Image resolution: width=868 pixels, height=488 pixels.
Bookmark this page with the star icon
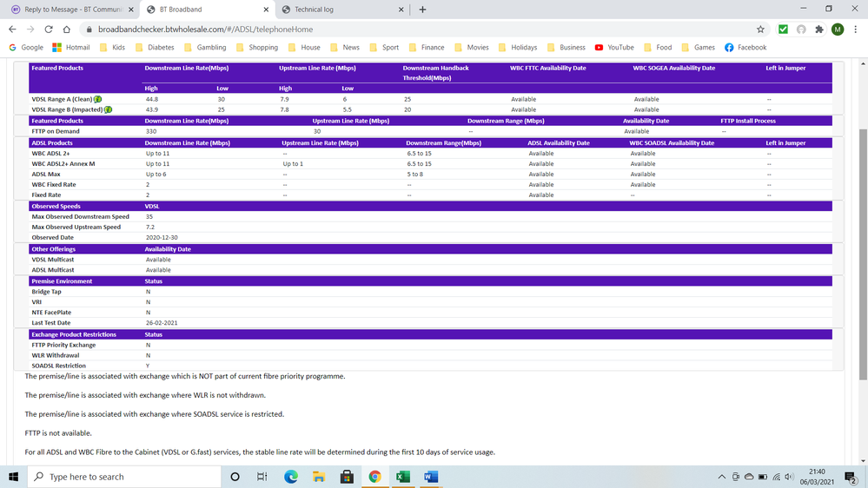pos(760,29)
